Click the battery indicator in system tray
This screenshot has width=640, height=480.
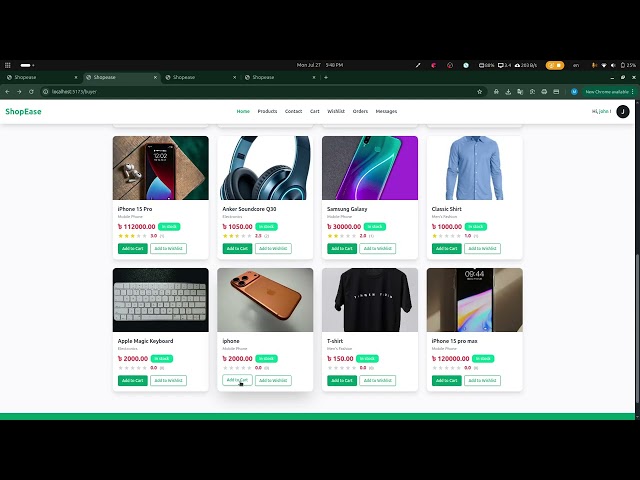click(629, 65)
